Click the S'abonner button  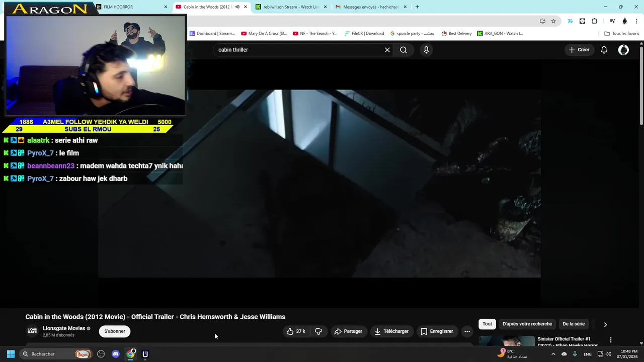(115, 331)
